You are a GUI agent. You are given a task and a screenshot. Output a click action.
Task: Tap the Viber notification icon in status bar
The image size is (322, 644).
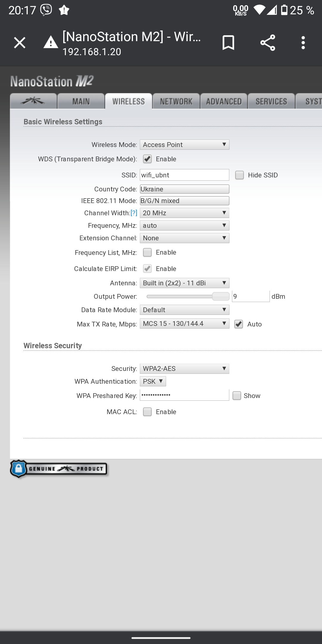tap(46, 10)
